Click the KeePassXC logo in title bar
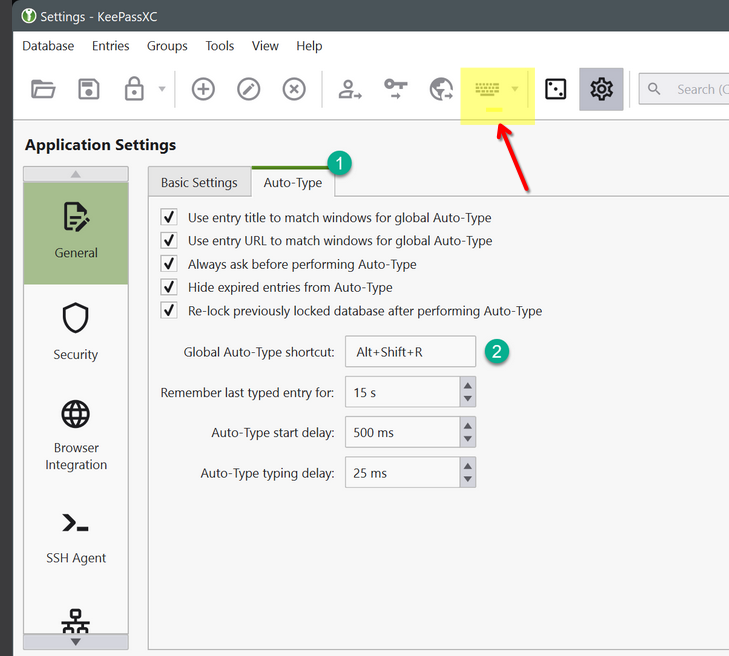The image size is (729, 656). point(29,16)
